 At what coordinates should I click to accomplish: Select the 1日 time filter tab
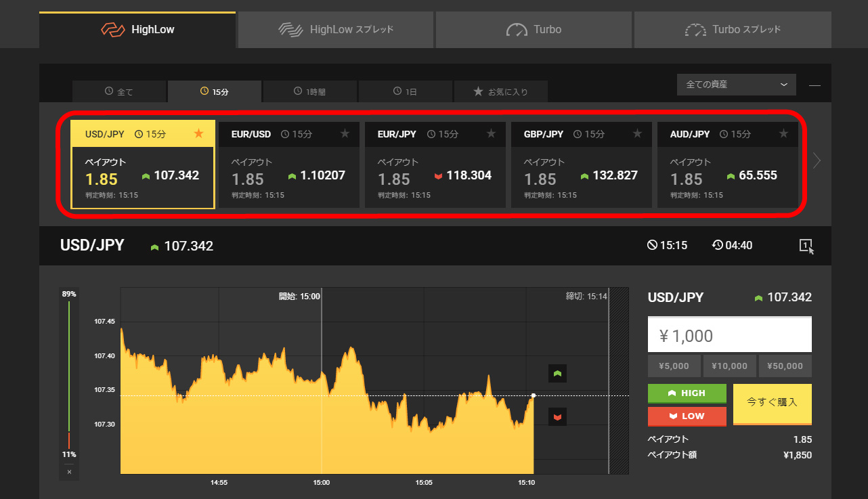pyautogui.click(x=406, y=91)
